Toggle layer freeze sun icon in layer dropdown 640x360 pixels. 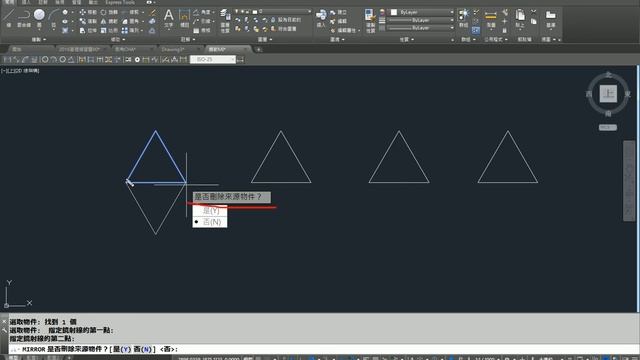click(242, 11)
